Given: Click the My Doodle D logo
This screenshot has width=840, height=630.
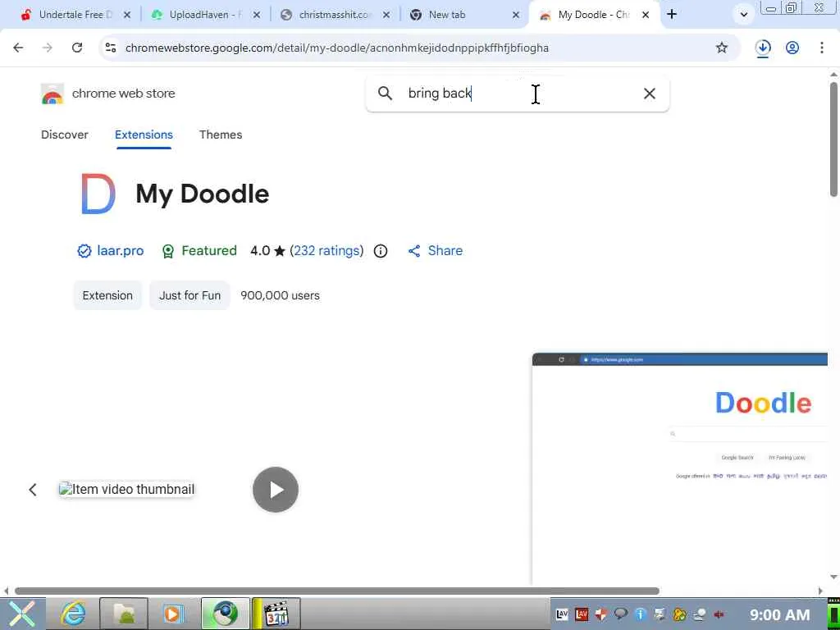Looking at the screenshot, I should [x=98, y=194].
